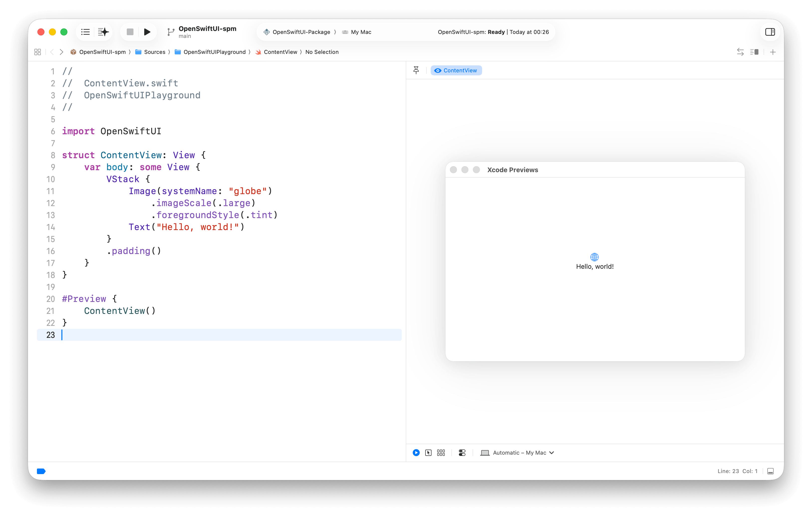Click the globe image in the preview
This screenshot has height=517, width=812.
click(594, 257)
